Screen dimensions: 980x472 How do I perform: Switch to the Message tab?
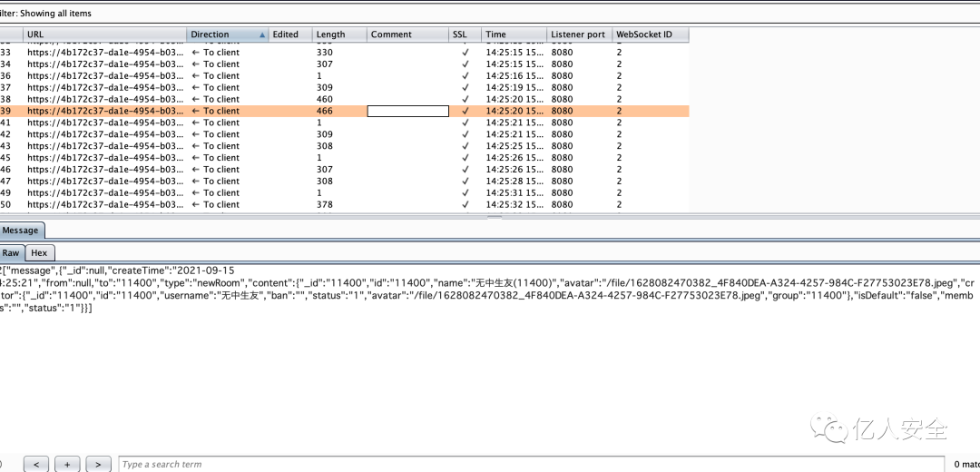click(x=21, y=230)
